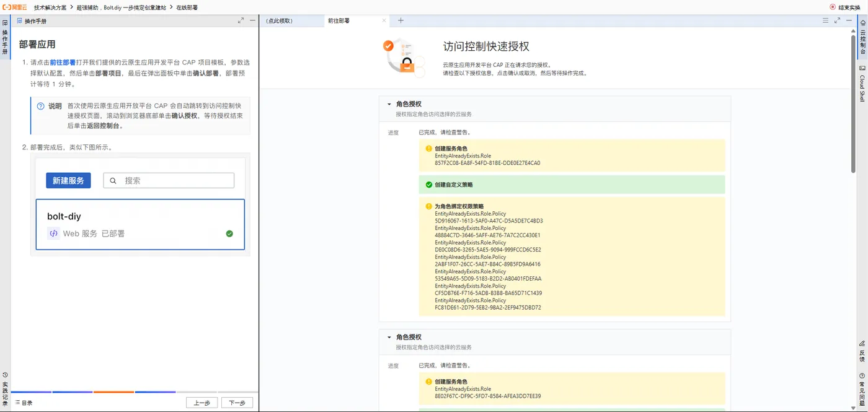Minimize the right browser panel
Screen dimensions: 868x412
coord(849,20)
